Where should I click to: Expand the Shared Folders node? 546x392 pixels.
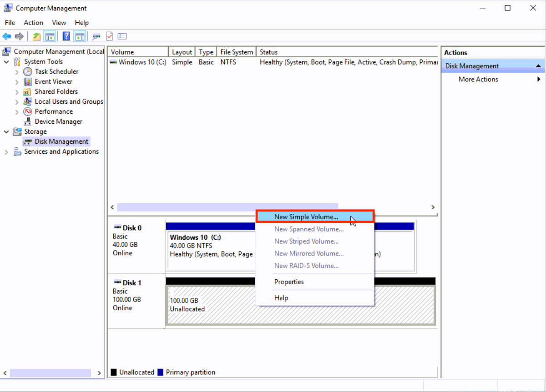point(17,92)
